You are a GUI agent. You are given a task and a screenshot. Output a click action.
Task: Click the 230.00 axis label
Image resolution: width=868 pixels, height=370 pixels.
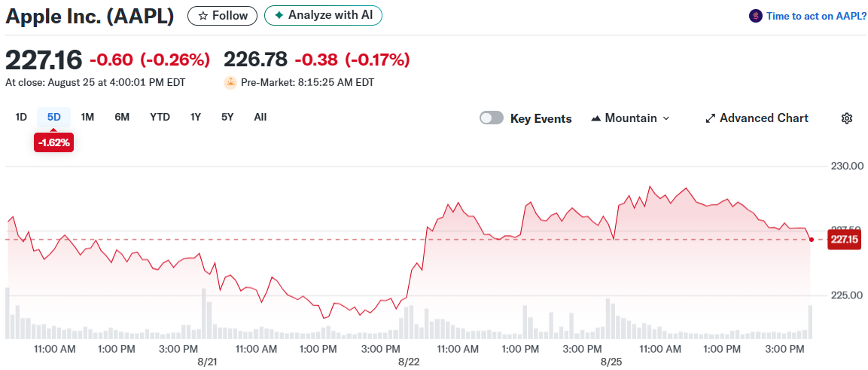[848, 166]
